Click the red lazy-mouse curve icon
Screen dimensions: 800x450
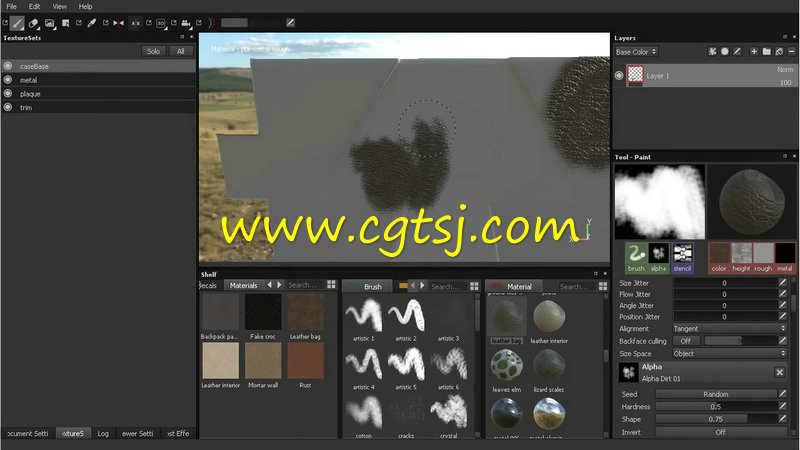(211, 23)
